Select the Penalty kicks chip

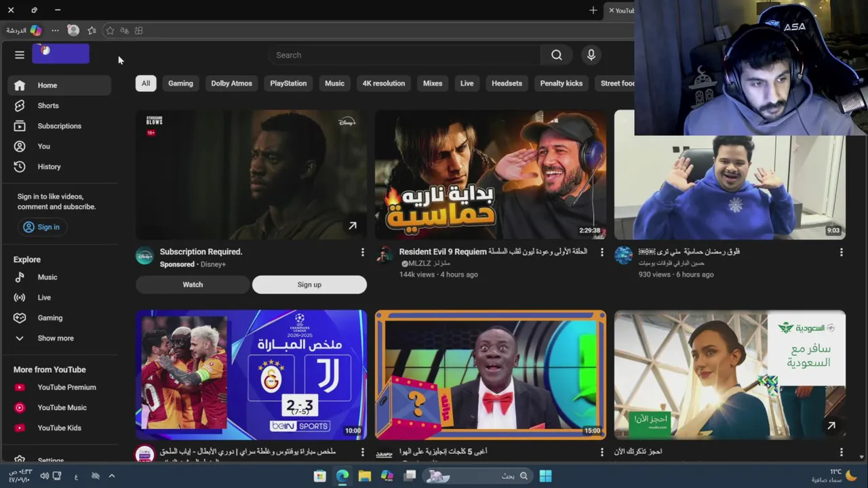(561, 83)
